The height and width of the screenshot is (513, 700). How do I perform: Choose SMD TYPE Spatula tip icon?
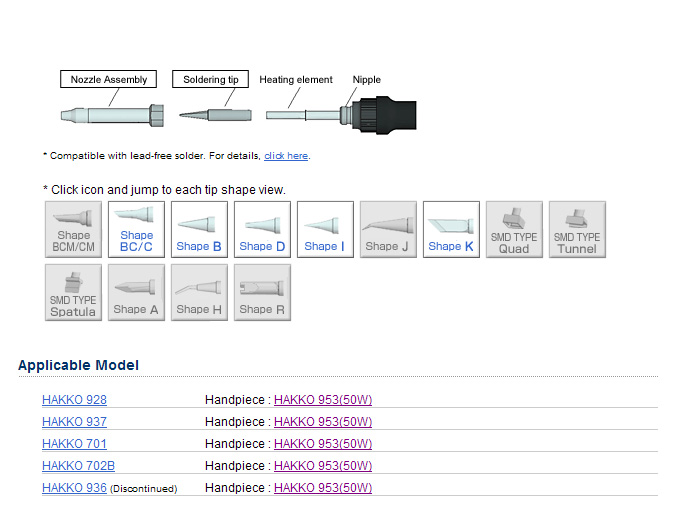73,293
